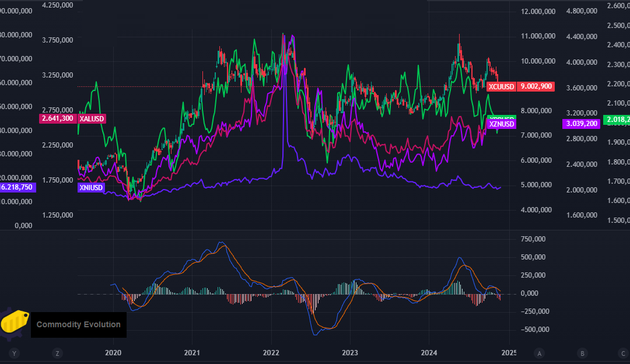Select the XNIUSD series label
The image size is (630, 364).
[x=91, y=188]
